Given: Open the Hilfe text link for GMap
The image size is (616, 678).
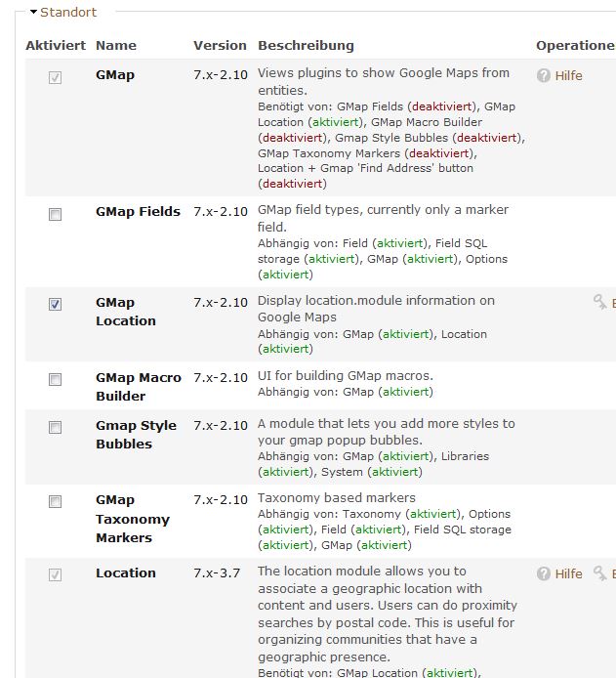Looking at the screenshot, I should click(568, 75).
